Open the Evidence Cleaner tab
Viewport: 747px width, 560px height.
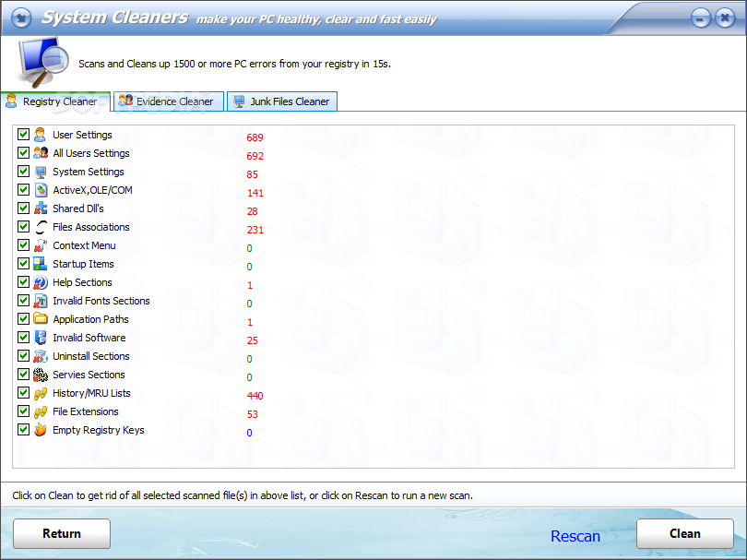pos(169,101)
